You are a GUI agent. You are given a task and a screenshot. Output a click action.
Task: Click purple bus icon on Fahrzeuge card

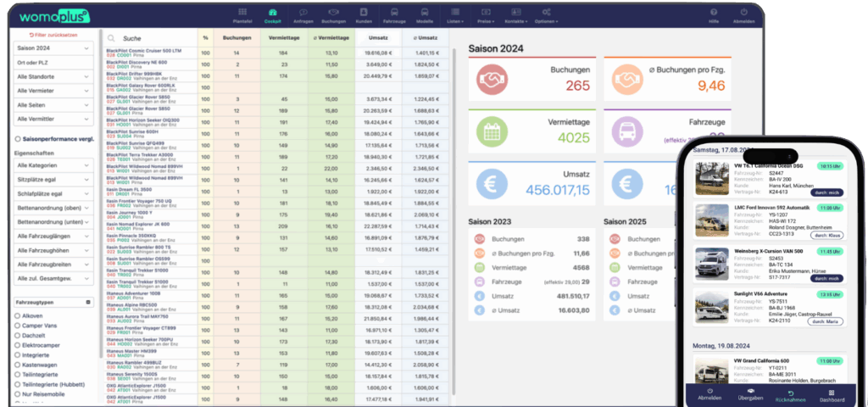tap(627, 133)
